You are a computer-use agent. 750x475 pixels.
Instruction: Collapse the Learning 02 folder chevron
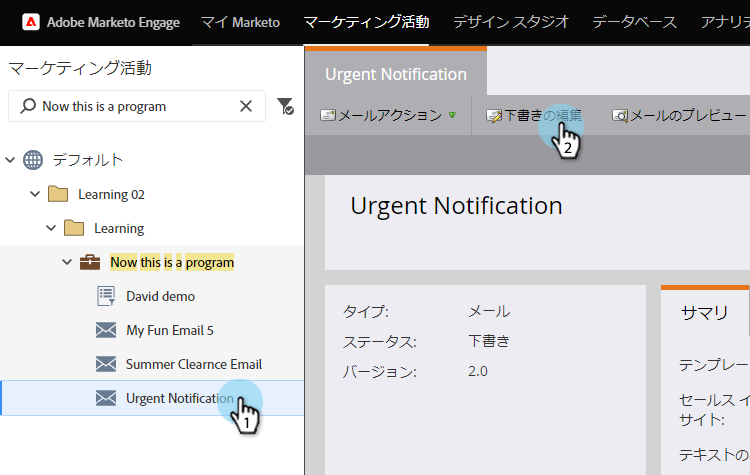coord(35,194)
